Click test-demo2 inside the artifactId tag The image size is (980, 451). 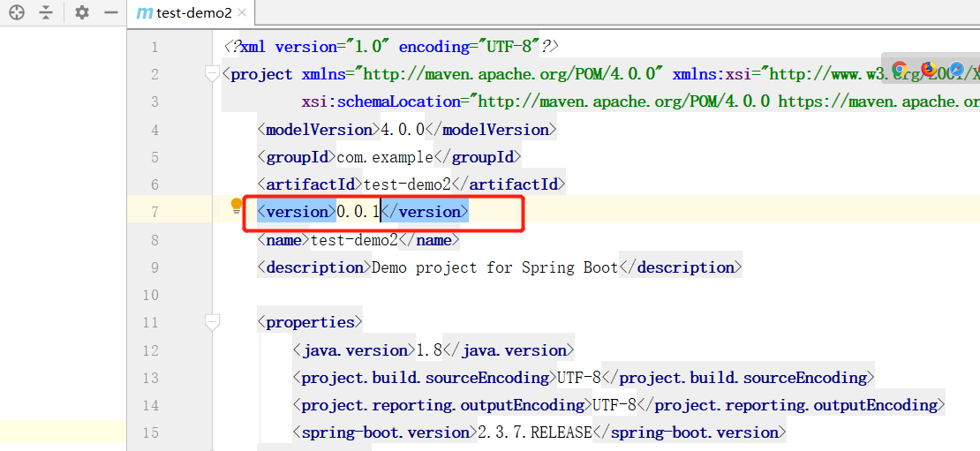[407, 184]
